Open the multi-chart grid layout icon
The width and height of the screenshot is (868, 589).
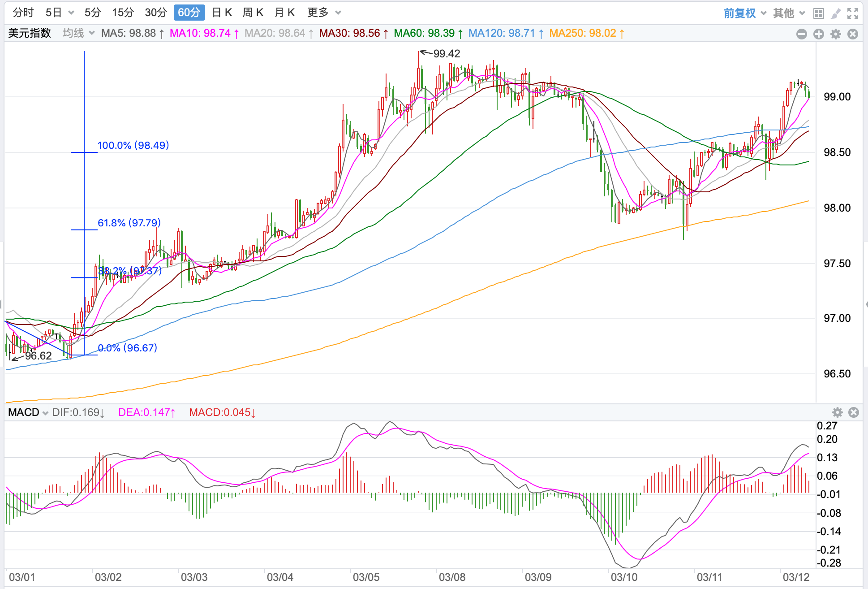coord(819,13)
